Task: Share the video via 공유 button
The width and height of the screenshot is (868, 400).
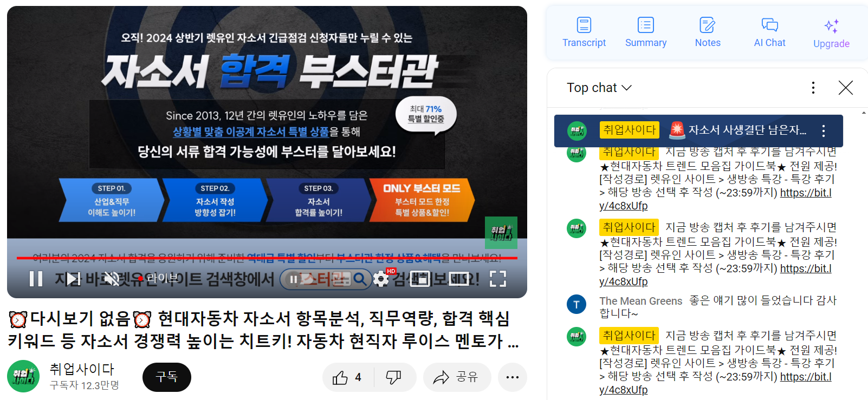Action: [x=457, y=377]
